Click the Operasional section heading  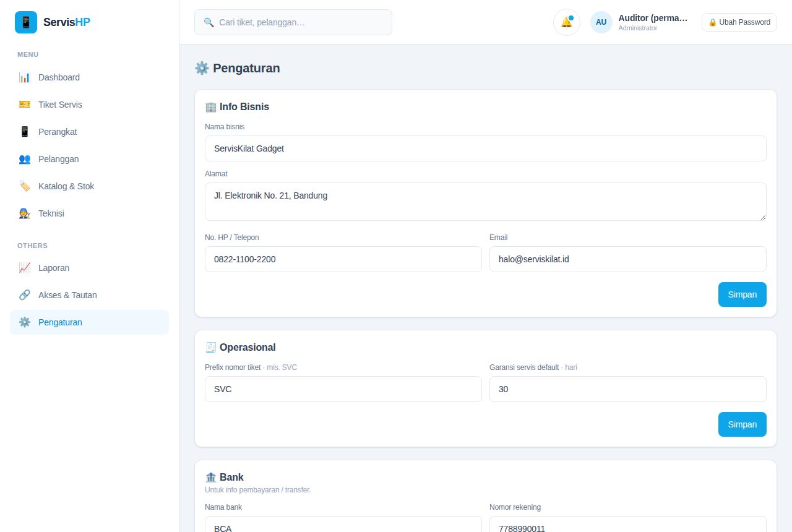pos(240,347)
